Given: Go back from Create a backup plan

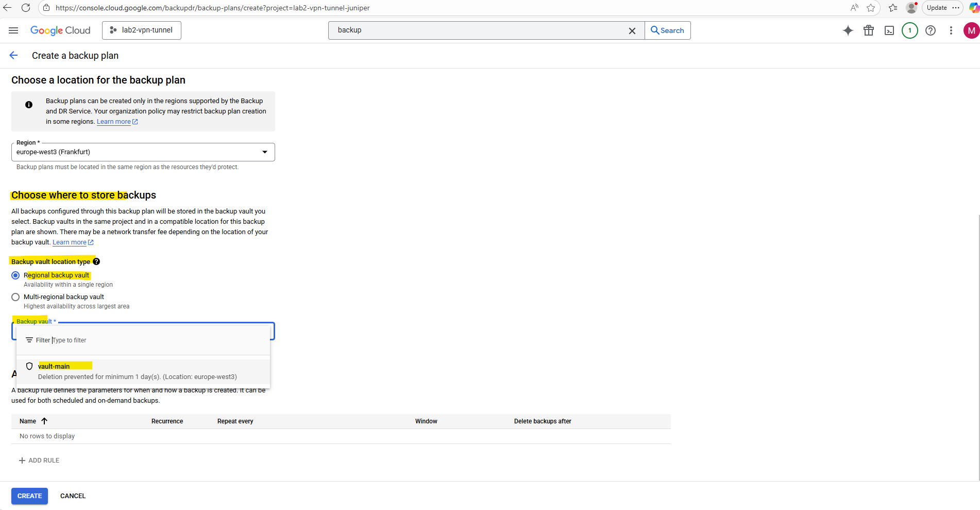Looking at the screenshot, I should [x=13, y=56].
